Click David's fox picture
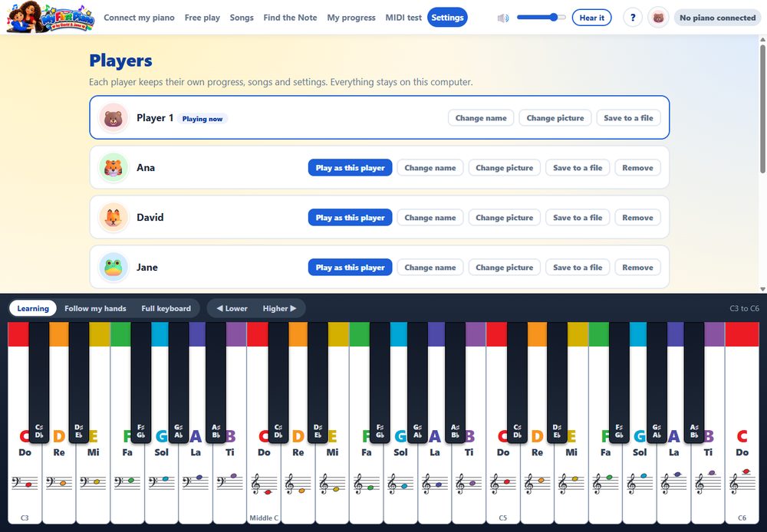 click(114, 218)
